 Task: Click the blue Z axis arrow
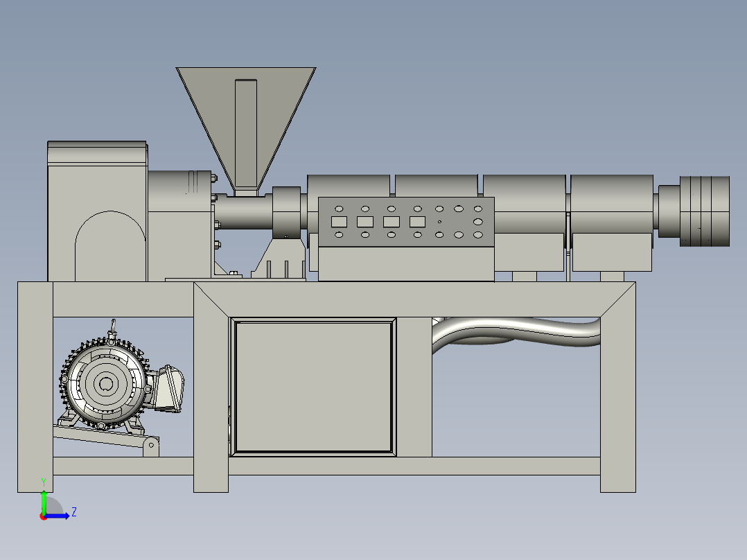tap(57, 516)
